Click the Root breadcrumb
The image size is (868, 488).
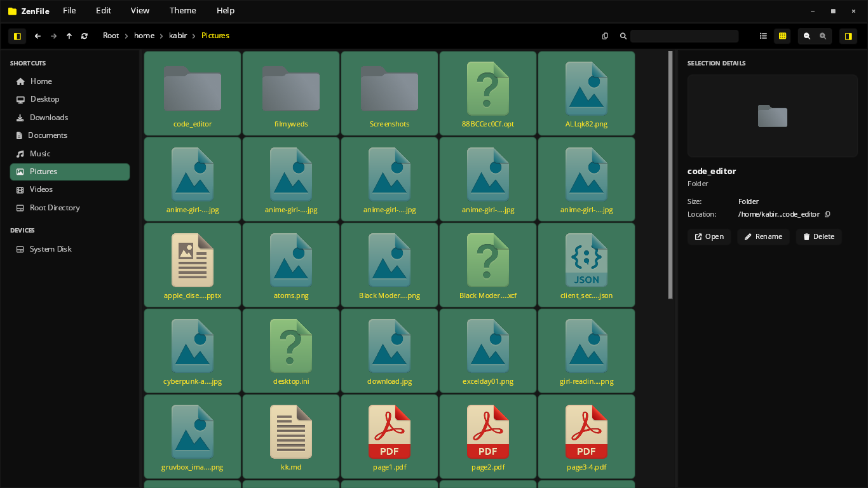pos(111,36)
